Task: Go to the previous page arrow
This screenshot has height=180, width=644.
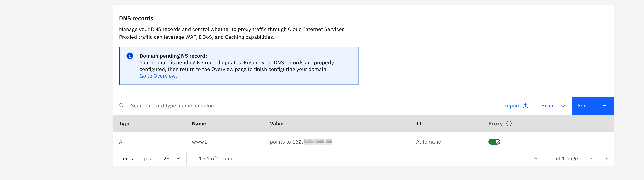Action: click(x=591, y=159)
